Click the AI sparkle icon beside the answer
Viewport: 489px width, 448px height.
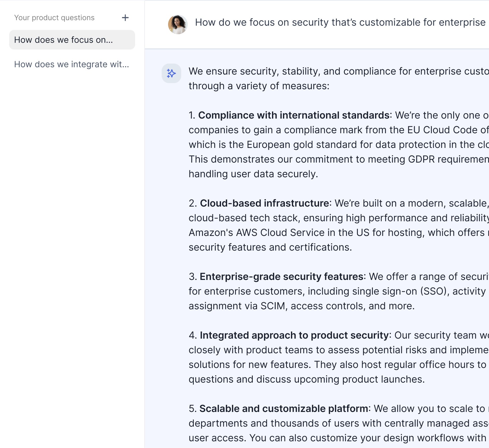pyautogui.click(x=171, y=73)
